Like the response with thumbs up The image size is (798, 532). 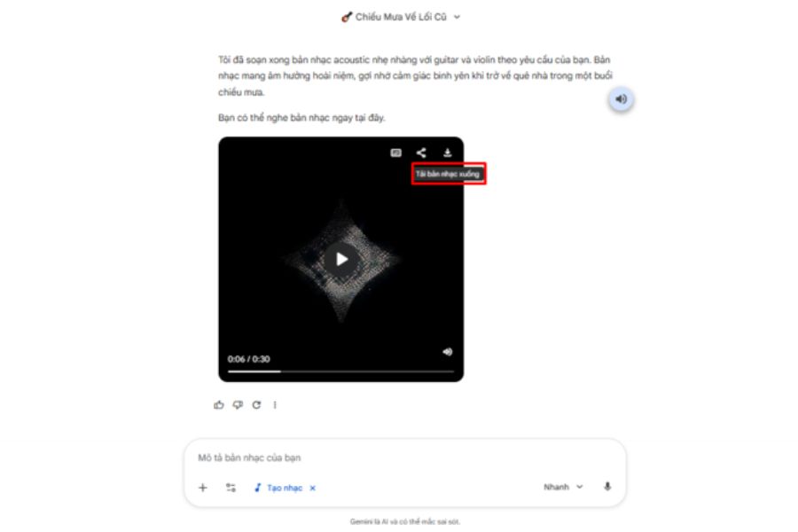click(x=219, y=404)
